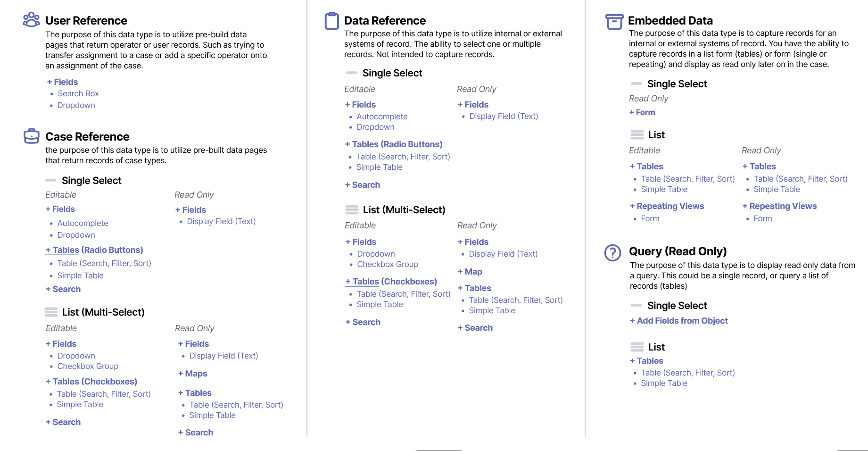Click the Case Reference briefcase icon
868x451 pixels.
tap(32, 136)
